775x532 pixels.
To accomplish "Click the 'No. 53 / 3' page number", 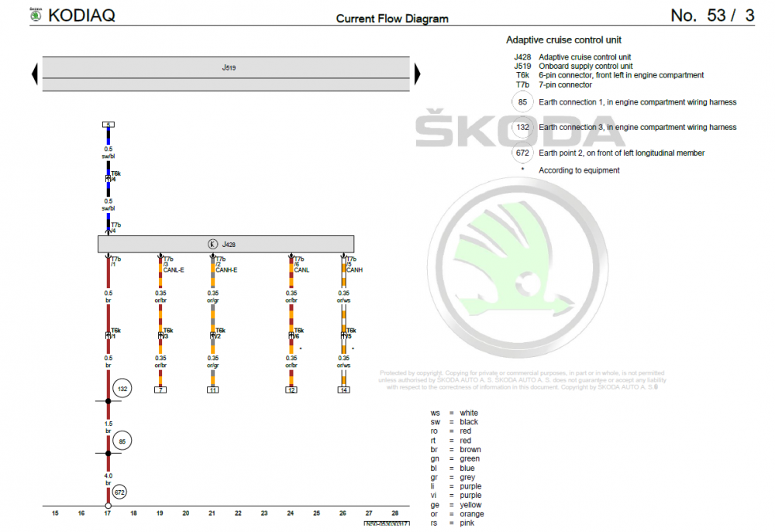I will point(712,15).
